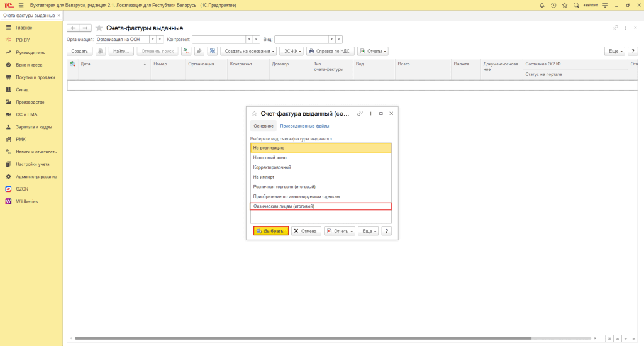Select Корректировочный row in the list

coord(321,167)
